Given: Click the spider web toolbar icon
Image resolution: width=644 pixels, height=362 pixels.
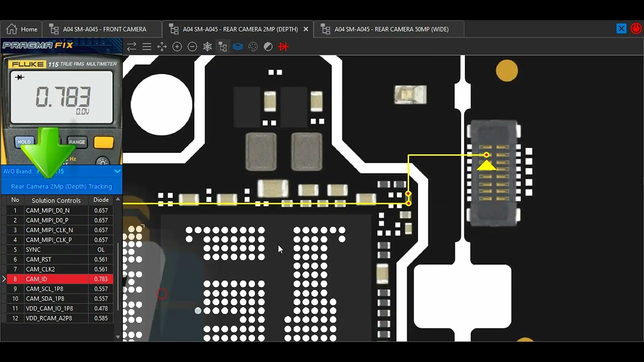Looking at the screenshot, I should 207,47.
